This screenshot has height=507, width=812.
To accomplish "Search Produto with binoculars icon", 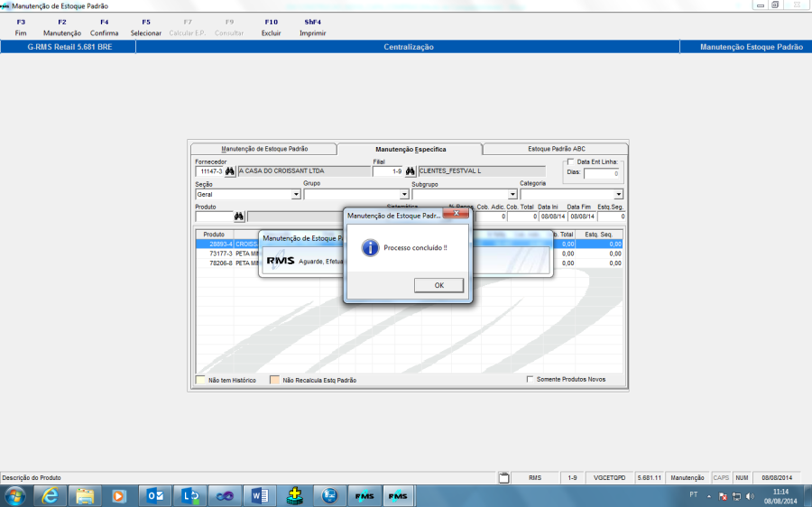I will click(239, 217).
